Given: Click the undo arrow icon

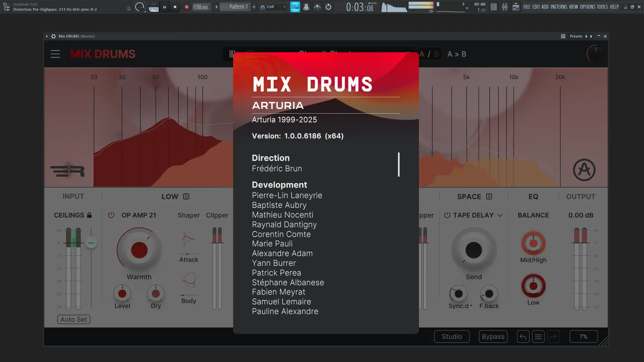Looking at the screenshot, I should coord(523,337).
